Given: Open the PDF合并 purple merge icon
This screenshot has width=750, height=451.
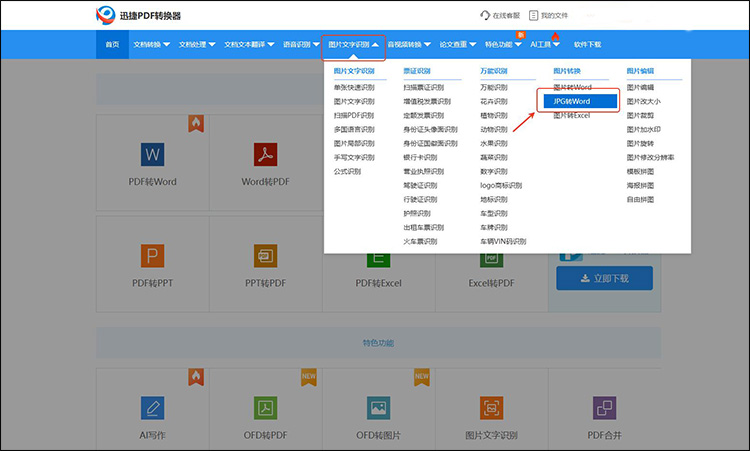Looking at the screenshot, I should coord(604,408).
